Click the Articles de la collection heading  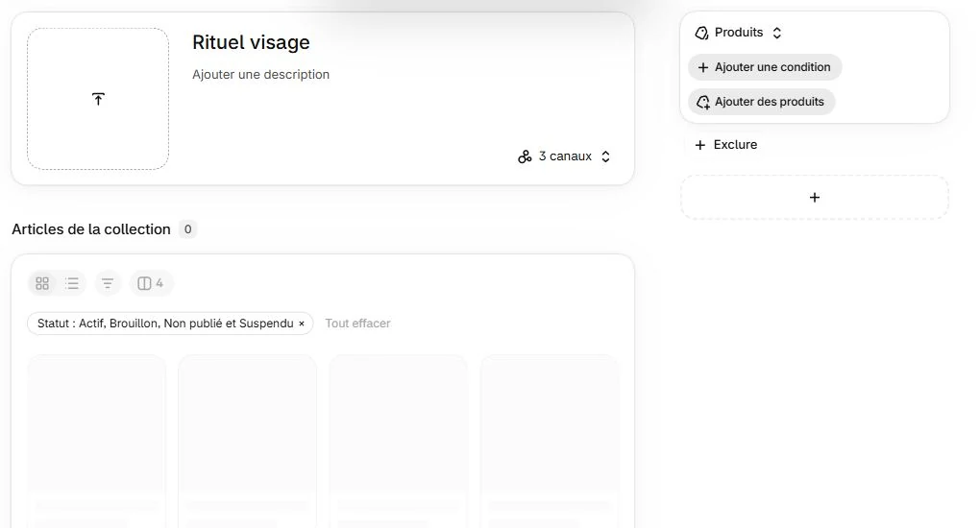[x=91, y=229]
